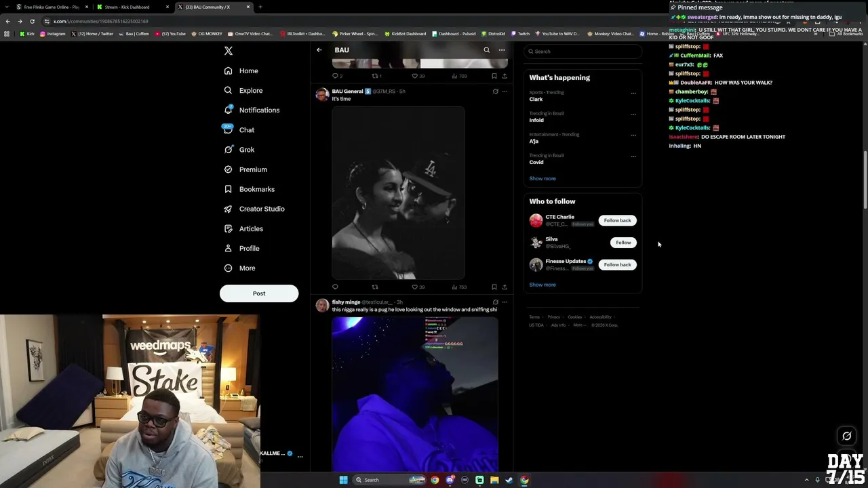Click the X logo in the sidebar
Screen dimensions: 868x488
pyautogui.click(x=229, y=51)
